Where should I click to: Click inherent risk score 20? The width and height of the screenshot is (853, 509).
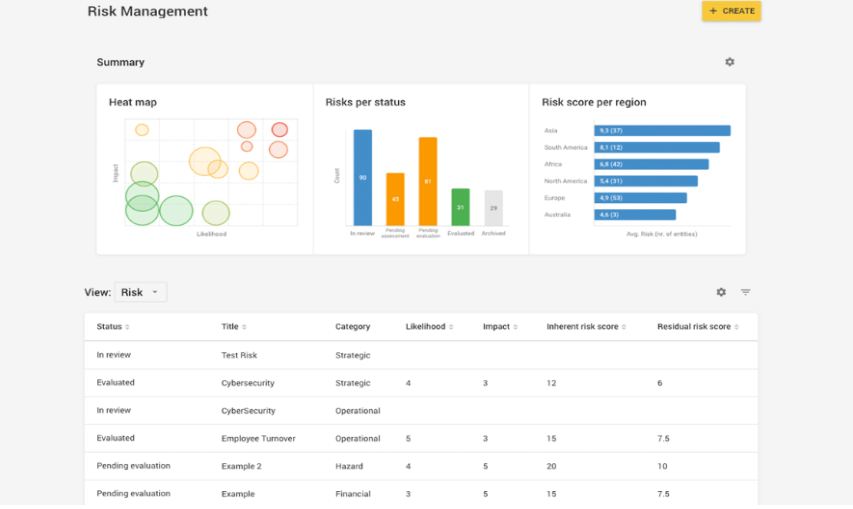point(551,466)
